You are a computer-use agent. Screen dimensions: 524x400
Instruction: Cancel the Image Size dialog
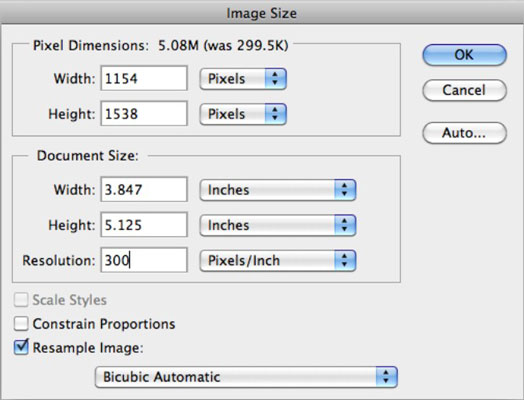pos(465,90)
